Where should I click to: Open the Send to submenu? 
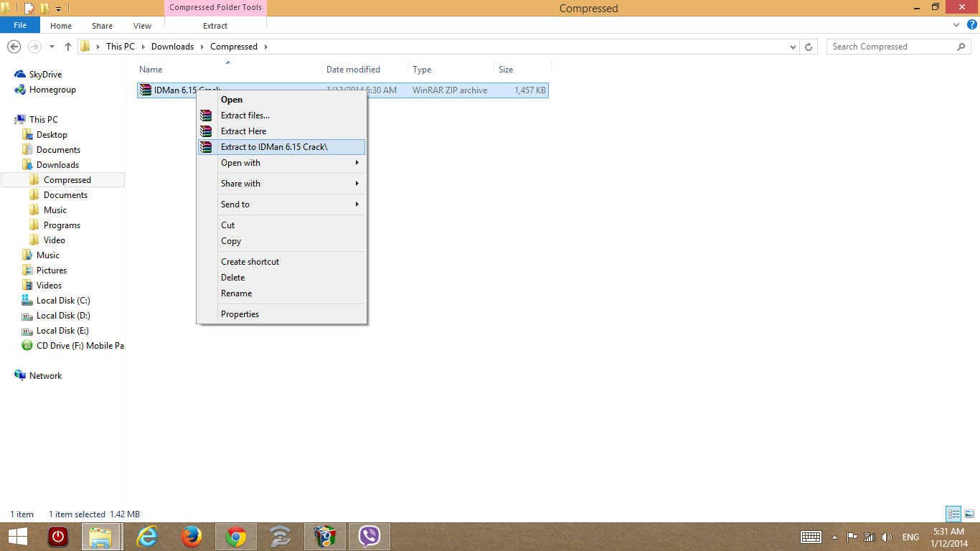281,204
